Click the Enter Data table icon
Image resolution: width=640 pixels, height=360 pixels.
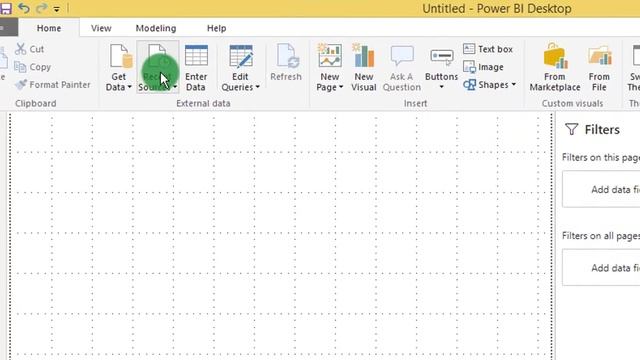point(196,56)
